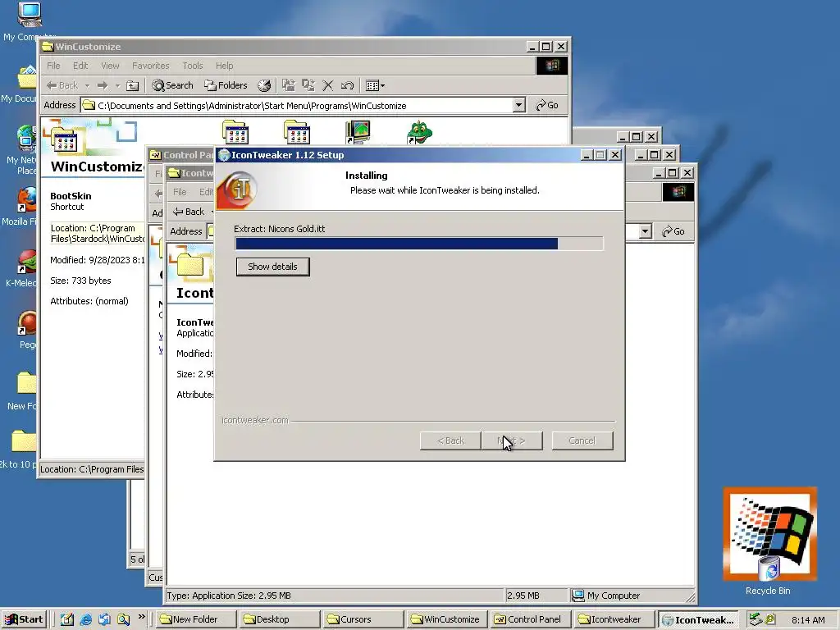This screenshot has width=840, height=630.
Task: Click the Next button in the Setup wizard
Action: pyautogui.click(x=512, y=441)
